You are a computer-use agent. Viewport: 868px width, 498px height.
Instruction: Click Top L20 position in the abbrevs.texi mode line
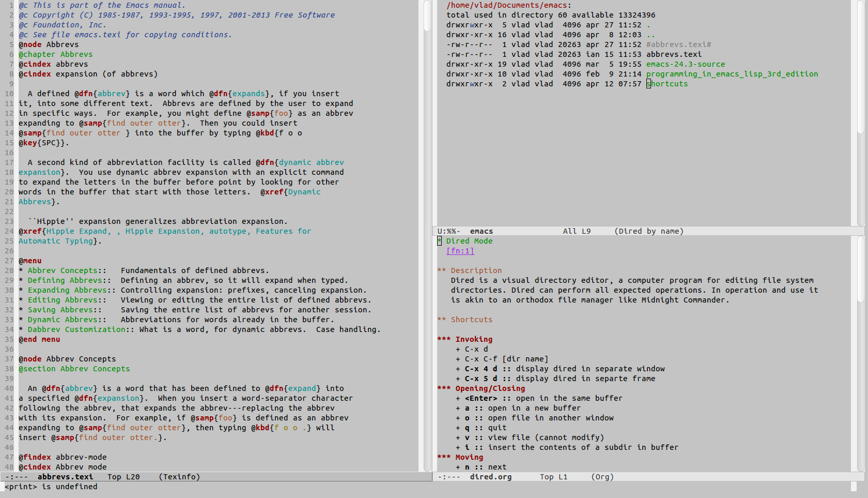click(123, 477)
